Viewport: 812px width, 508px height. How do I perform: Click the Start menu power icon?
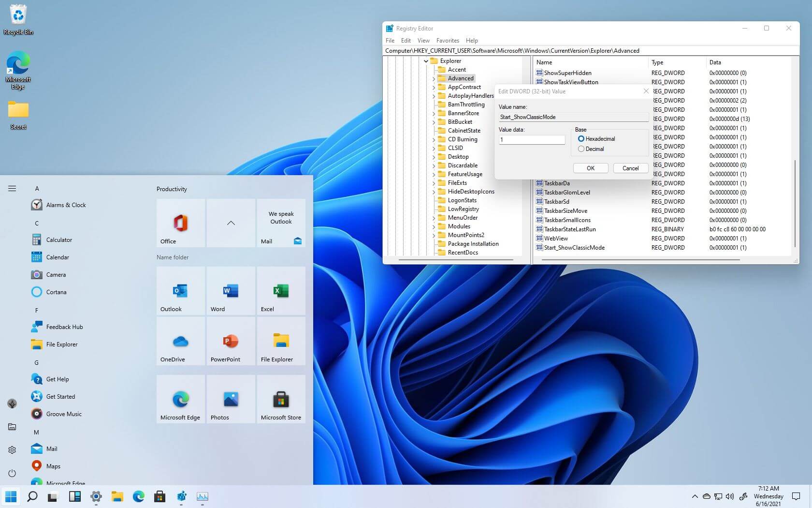coord(12,473)
